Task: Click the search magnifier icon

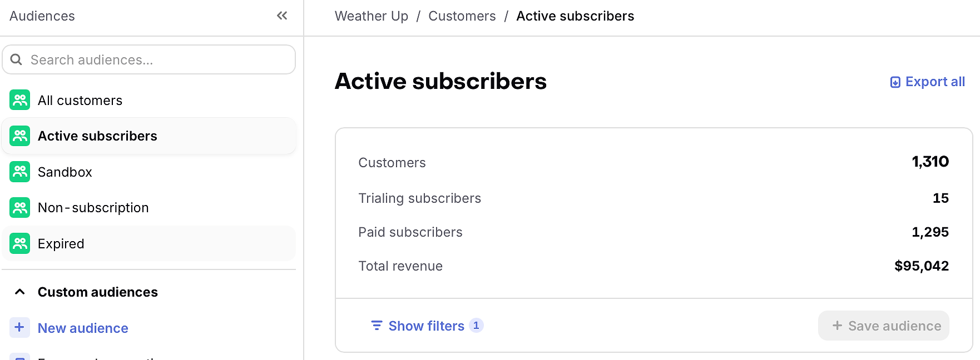Action: (x=16, y=59)
